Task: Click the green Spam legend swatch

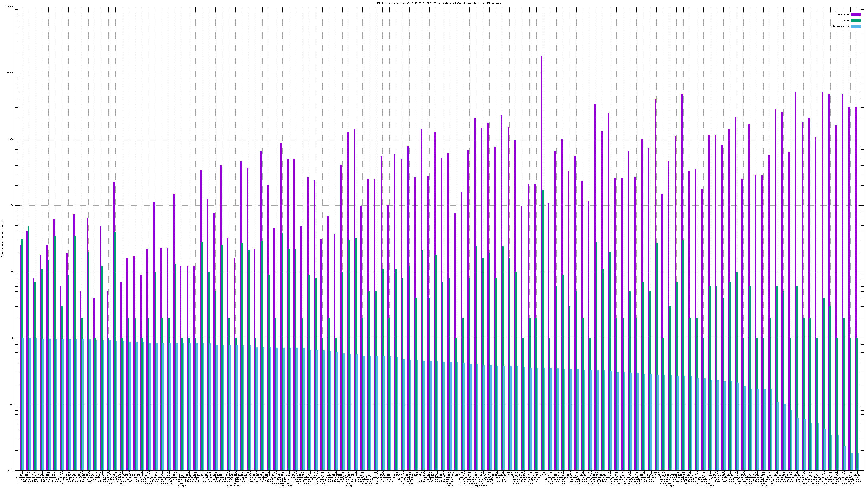Action: [x=856, y=21]
